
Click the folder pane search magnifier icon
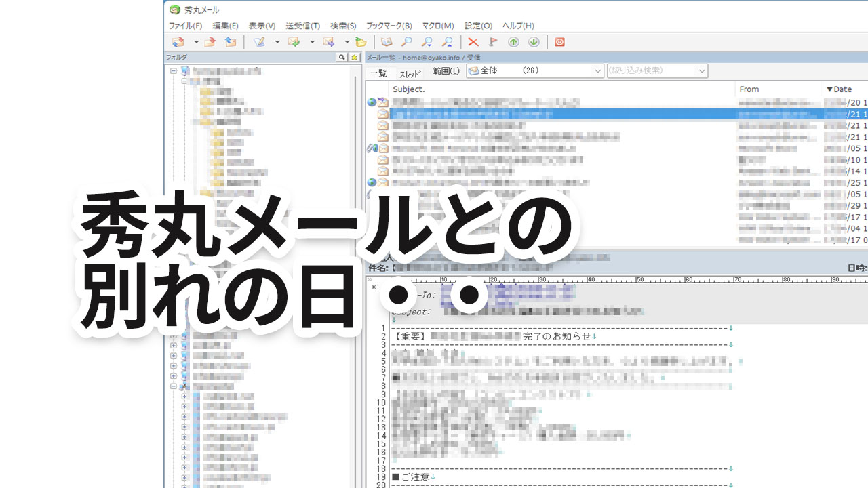[342, 58]
